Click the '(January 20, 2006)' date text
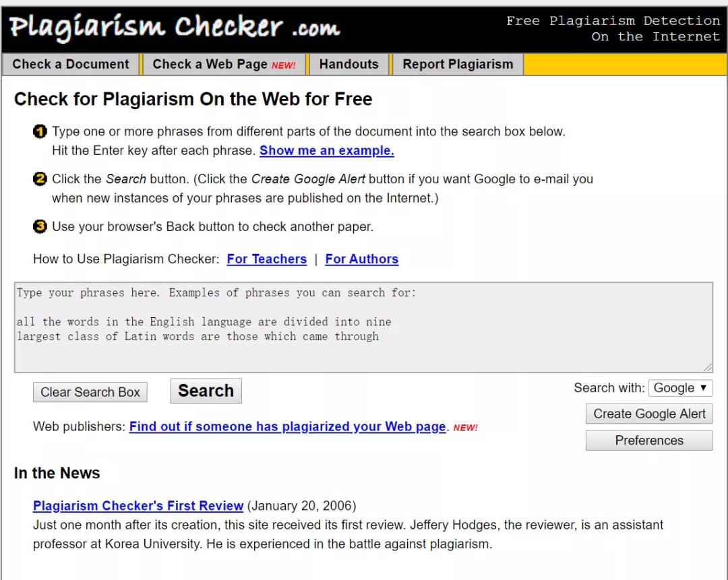The width and height of the screenshot is (728, 580). coord(302,506)
